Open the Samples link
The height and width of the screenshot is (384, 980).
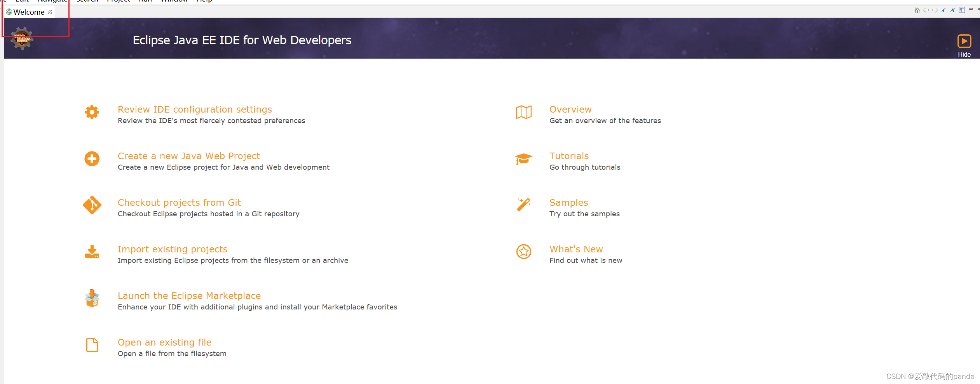pyautogui.click(x=568, y=203)
